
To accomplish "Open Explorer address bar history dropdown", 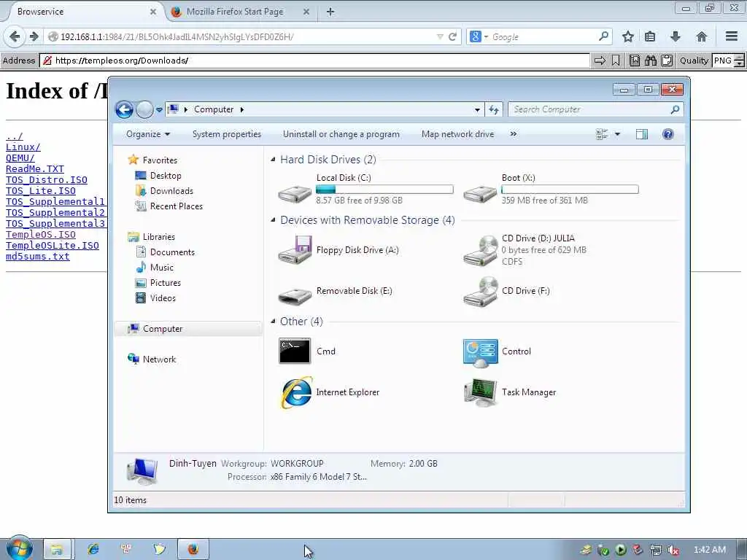I will coord(477,109).
